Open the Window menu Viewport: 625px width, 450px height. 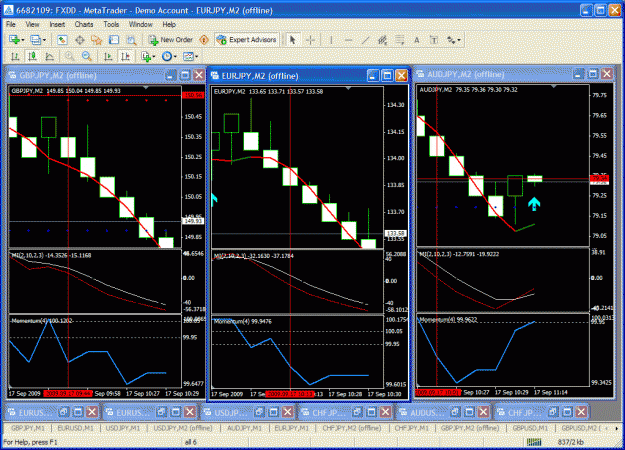click(140, 24)
